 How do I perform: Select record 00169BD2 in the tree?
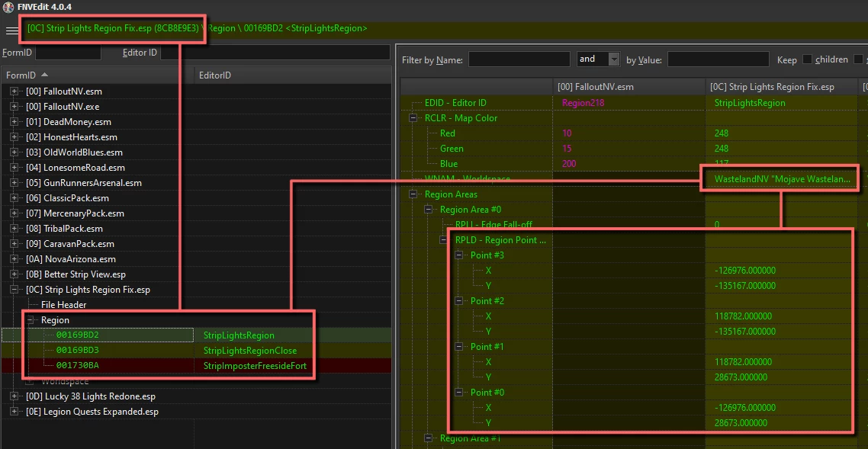coord(78,335)
